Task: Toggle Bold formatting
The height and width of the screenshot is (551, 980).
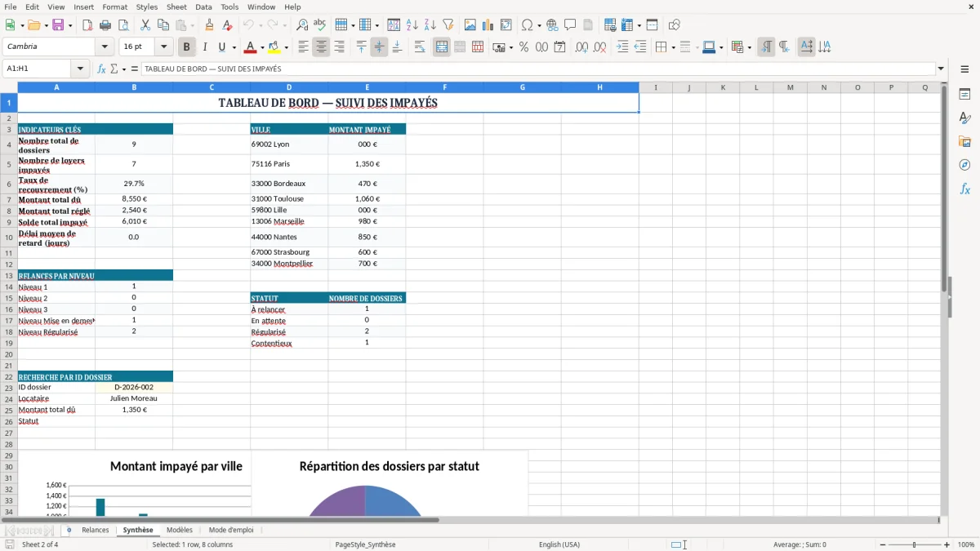Action: 187,47
